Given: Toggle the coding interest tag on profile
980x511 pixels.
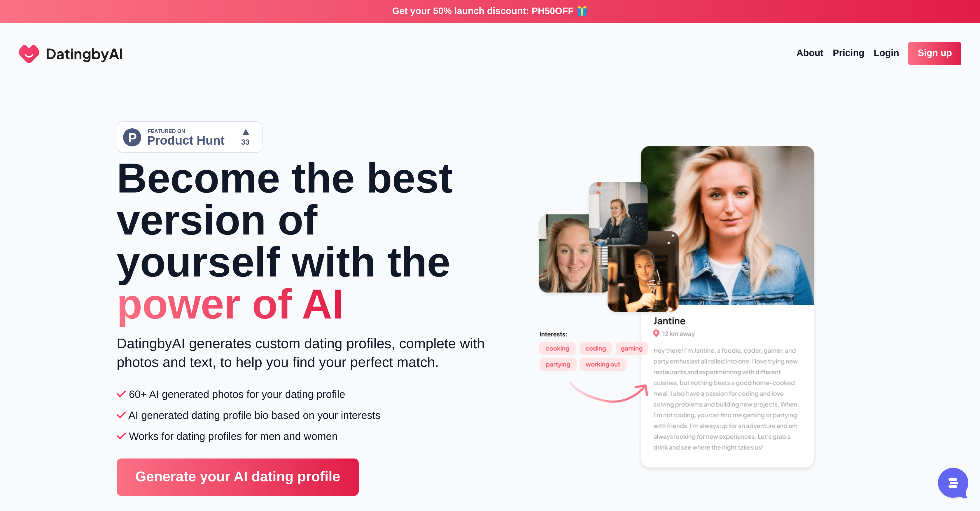Looking at the screenshot, I should coord(594,348).
